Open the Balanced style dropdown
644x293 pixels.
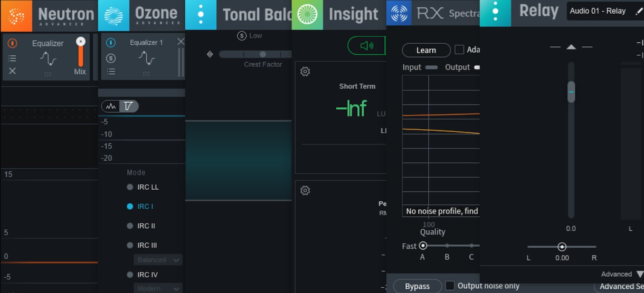click(157, 260)
